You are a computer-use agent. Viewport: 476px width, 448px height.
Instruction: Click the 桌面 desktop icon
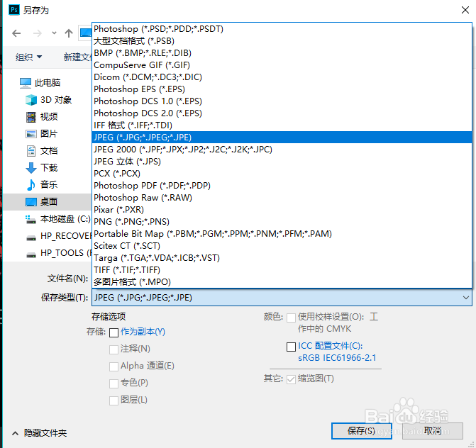pos(31,202)
